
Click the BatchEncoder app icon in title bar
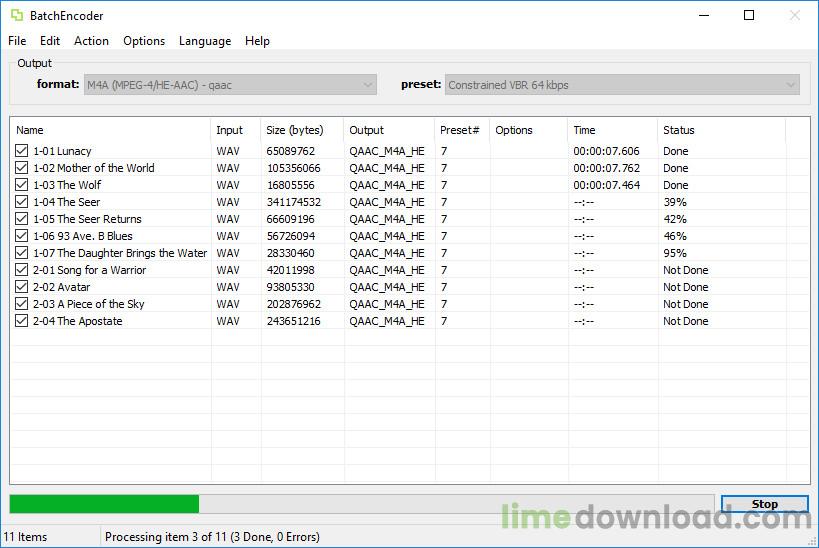pos(16,16)
